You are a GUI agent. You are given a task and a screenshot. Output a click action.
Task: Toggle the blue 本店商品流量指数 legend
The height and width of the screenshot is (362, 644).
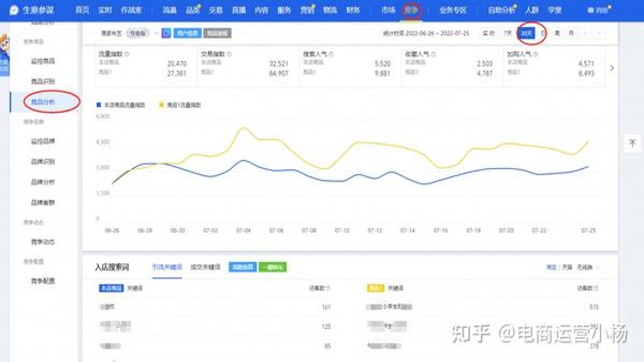click(121, 106)
